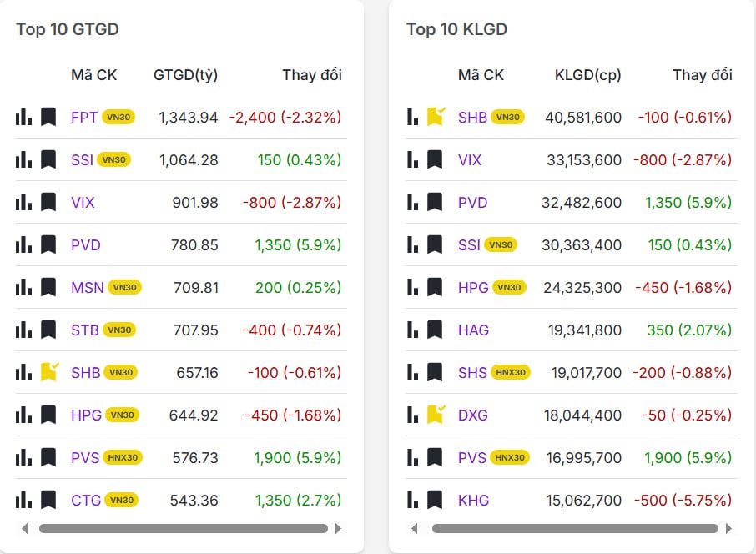Click chart icon next to SHS
Image resolution: width=756 pixels, height=554 pixels.
[x=413, y=372]
